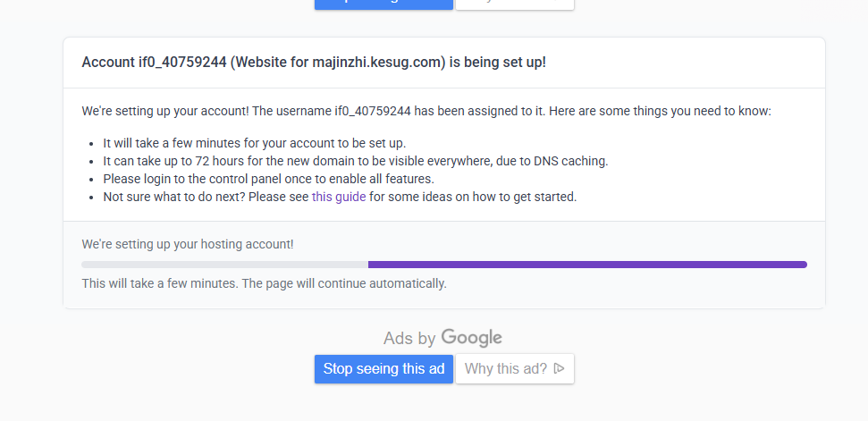Click the Google logo in the ad label
868x421 pixels.
pyautogui.click(x=471, y=338)
